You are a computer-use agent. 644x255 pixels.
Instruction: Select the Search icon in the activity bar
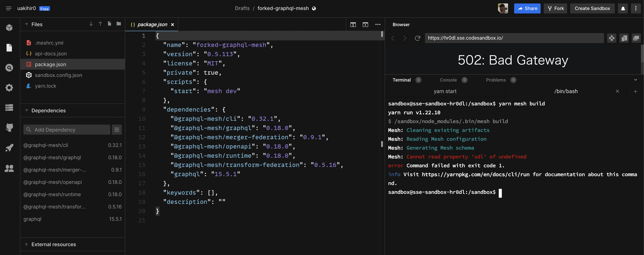(9, 67)
